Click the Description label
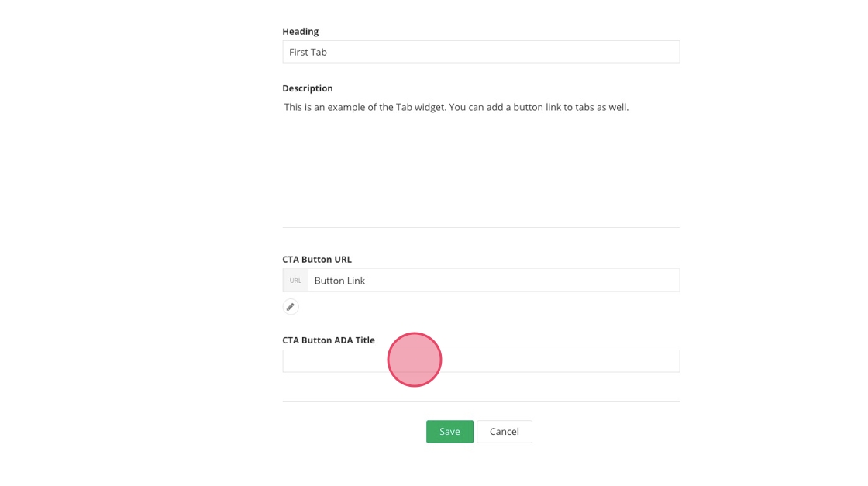Screen dimensions: 868x486 [x=308, y=88]
